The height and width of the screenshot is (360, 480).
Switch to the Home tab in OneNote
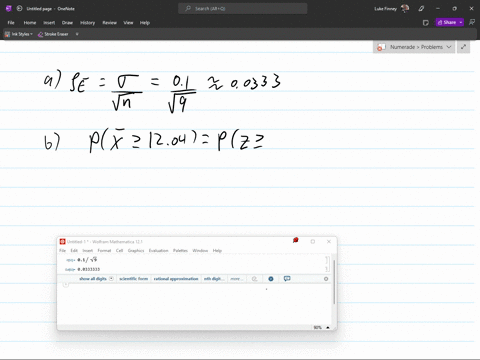click(x=30, y=23)
